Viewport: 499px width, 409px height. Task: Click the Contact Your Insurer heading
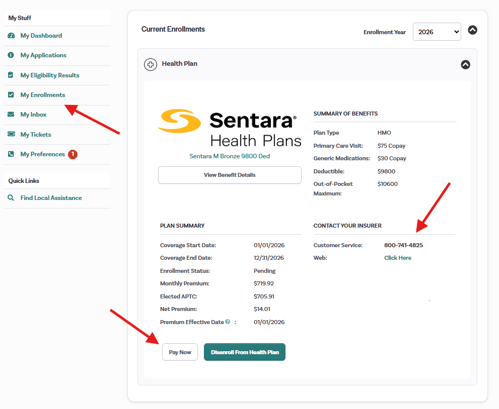(347, 226)
